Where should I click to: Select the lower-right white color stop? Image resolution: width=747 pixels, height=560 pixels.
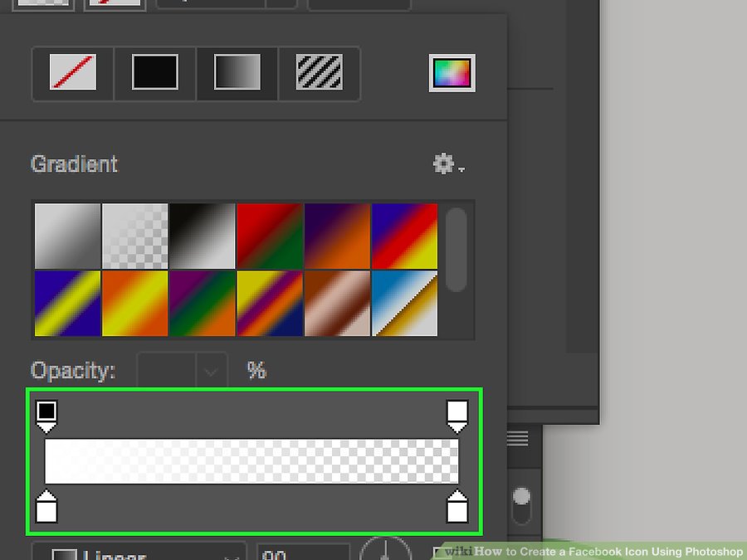pyautogui.click(x=458, y=509)
